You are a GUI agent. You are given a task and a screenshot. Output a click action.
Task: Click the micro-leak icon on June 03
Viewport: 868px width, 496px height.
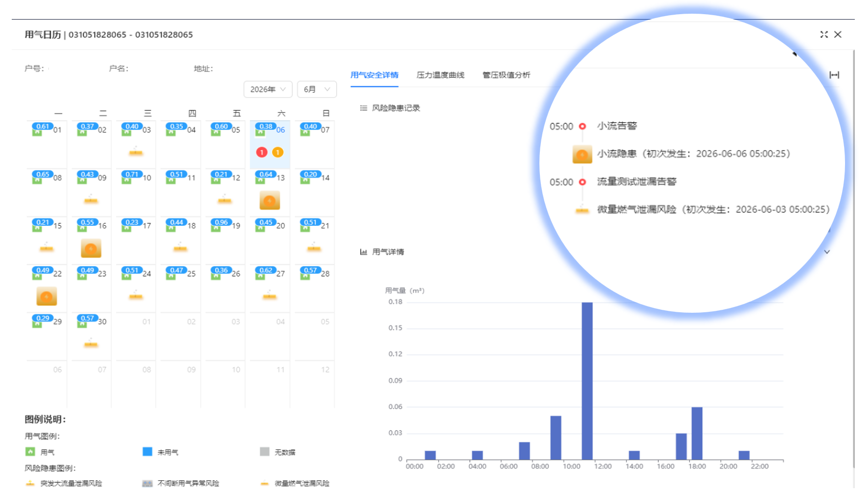click(135, 152)
